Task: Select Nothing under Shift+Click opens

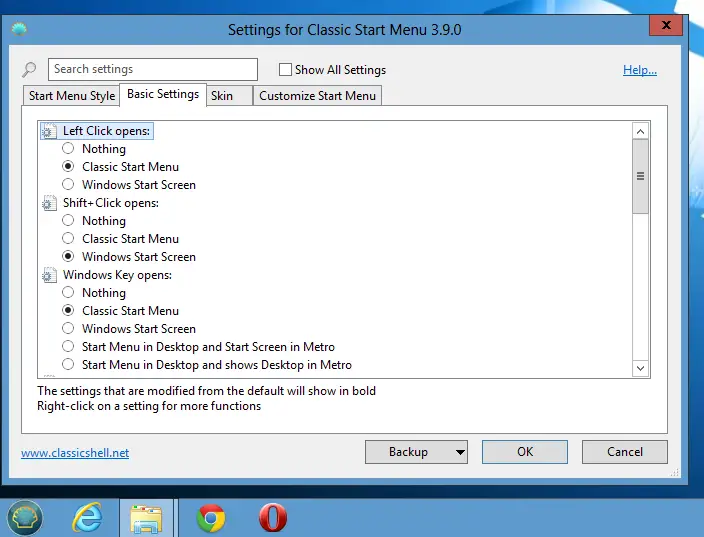Action: 68,220
